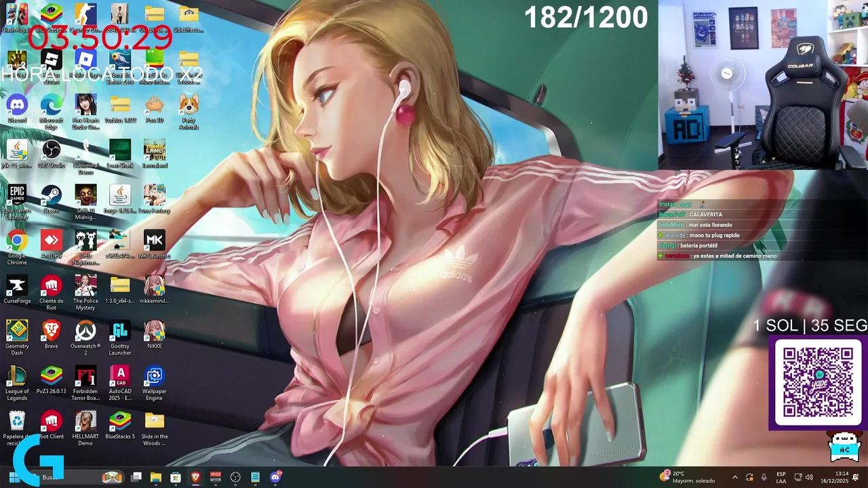Expand the hidden system tray icons
Image resolution: width=868 pixels, height=488 pixels.
point(734,477)
